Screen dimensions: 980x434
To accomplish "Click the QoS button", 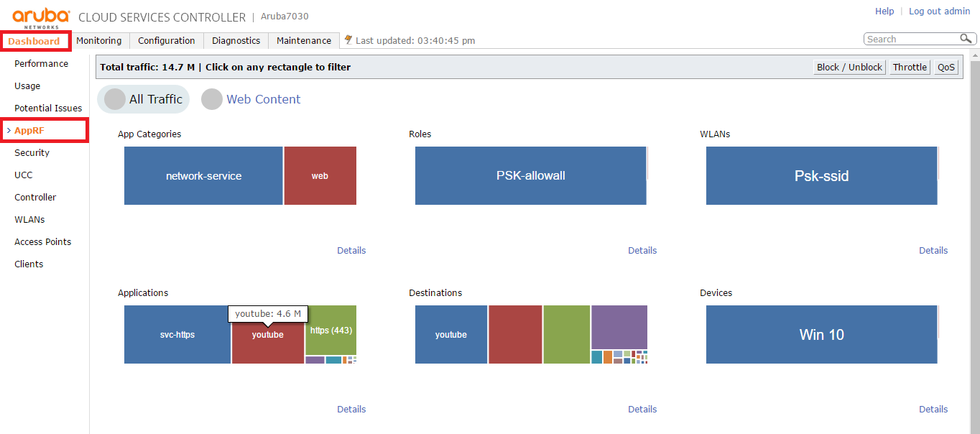I will [x=946, y=67].
